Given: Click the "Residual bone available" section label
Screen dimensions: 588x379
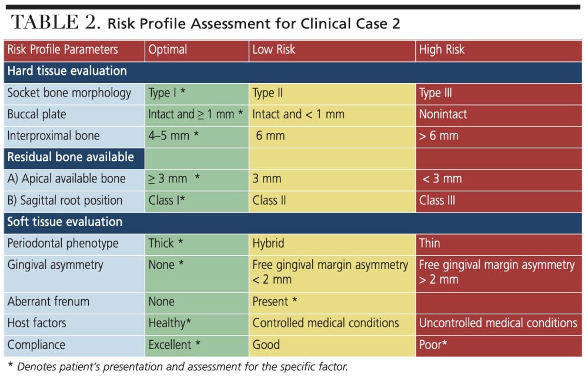Looking at the screenshot, I should point(71,157).
